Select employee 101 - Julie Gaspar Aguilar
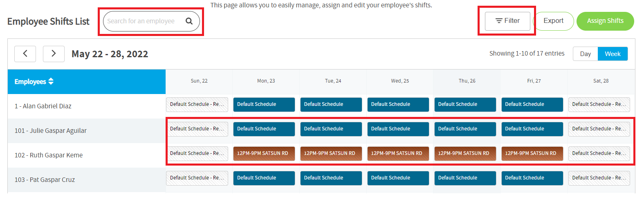 pos(51,131)
